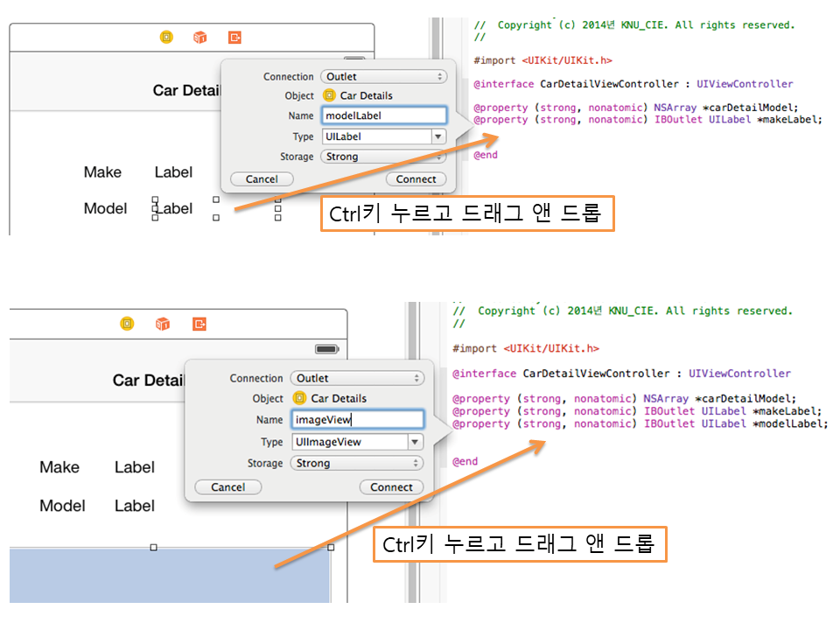
Task: Expand the UIImageView Type combo box arrow
Action: point(416,442)
